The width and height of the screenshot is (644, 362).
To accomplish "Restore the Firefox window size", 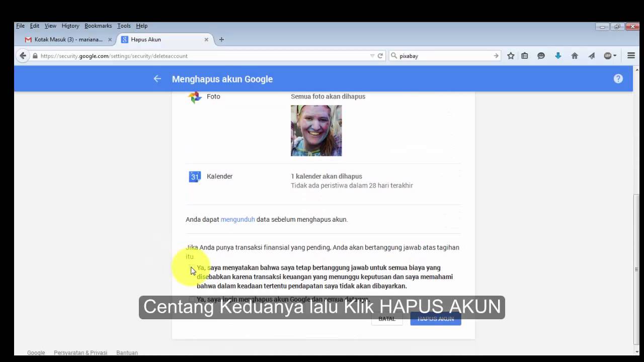I will pos(617,27).
